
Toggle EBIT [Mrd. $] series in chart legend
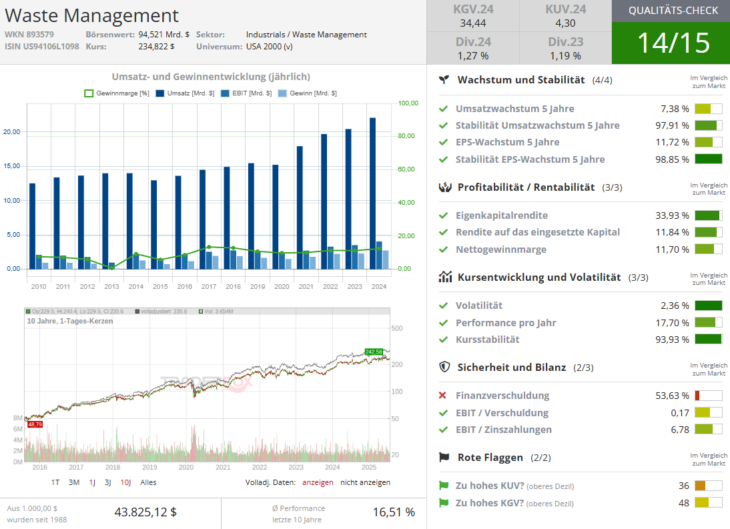[246, 93]
